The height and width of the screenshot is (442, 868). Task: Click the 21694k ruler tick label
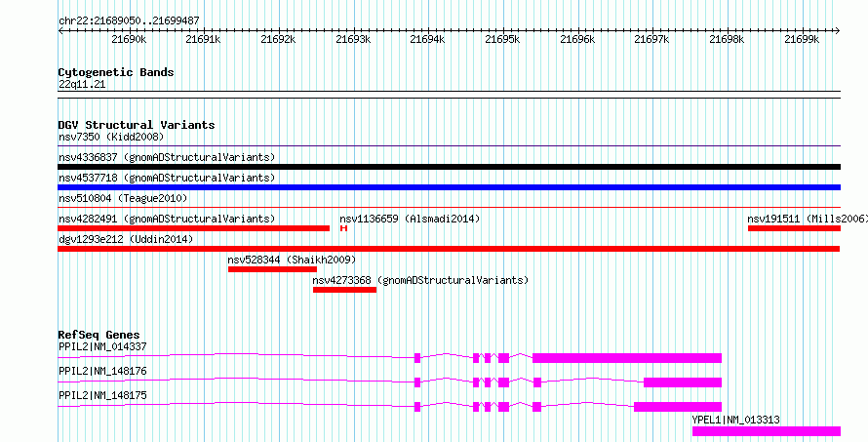[427, 39]
